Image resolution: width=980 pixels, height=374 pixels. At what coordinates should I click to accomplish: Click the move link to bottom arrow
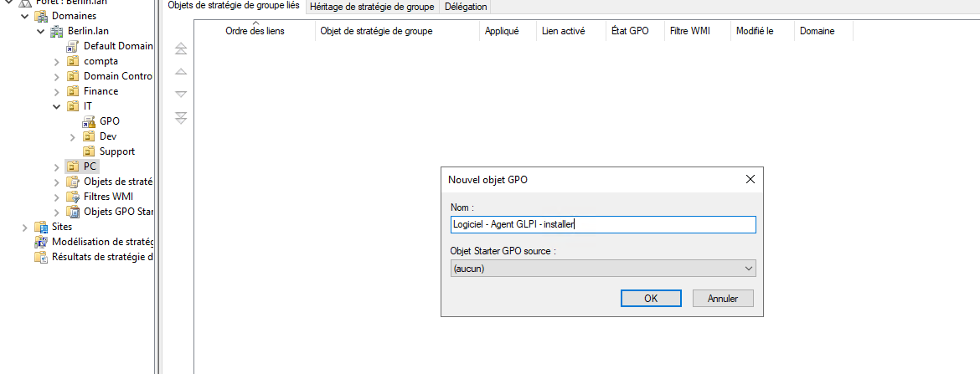coord(180,118)
